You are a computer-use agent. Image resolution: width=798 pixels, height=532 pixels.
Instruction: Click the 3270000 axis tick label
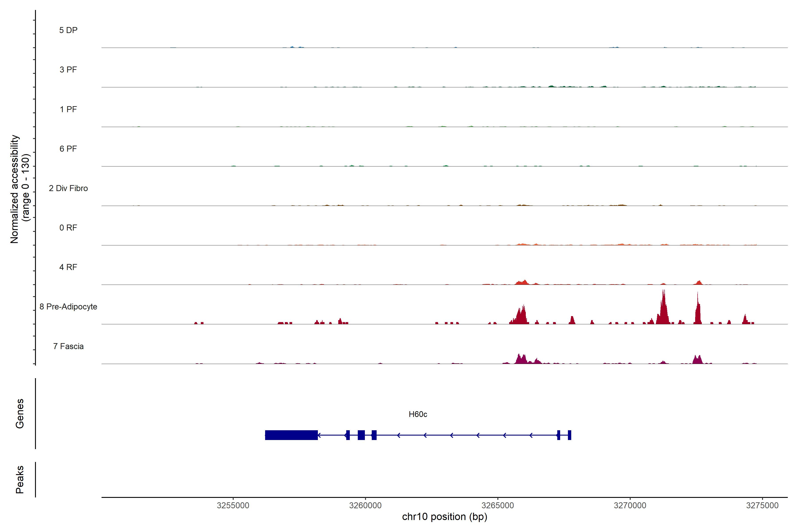point(630,505)
